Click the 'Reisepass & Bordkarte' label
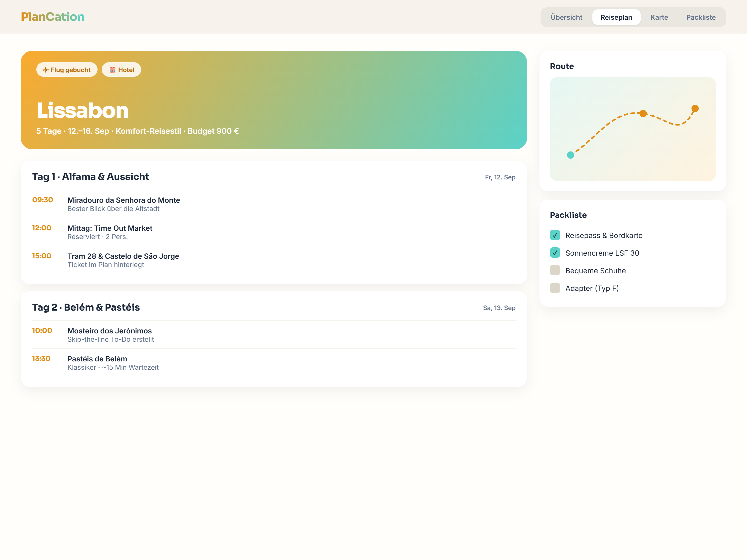The height and width of the screenshot is (560, 747). pos(604,235)
